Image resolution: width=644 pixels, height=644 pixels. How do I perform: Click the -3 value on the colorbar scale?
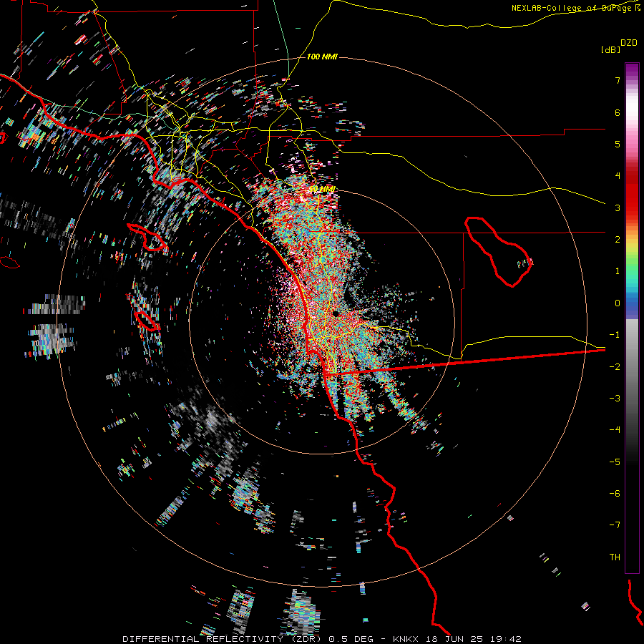pyautogui.click(x=615, y=399)
